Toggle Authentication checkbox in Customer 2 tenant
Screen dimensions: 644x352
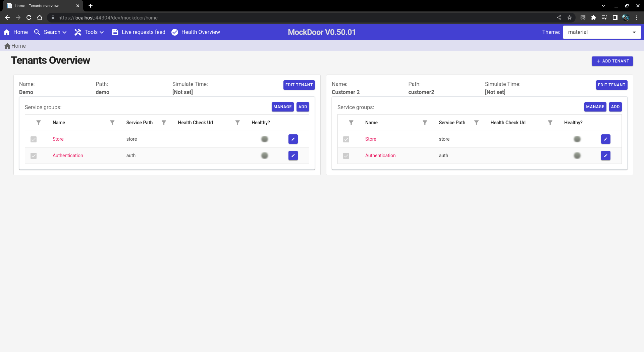[346, 156]
